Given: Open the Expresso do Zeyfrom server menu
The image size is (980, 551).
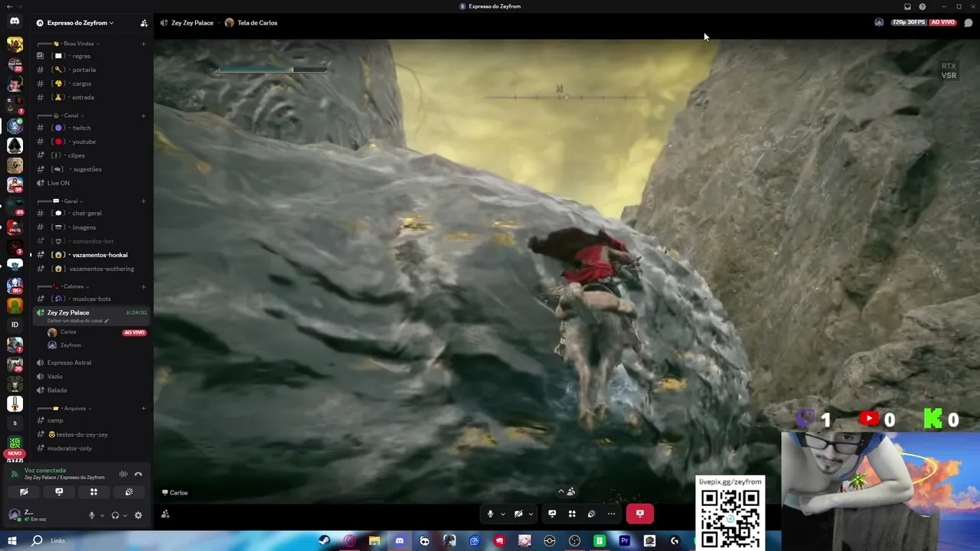Looking at the screenshot, I should (80, 23).
